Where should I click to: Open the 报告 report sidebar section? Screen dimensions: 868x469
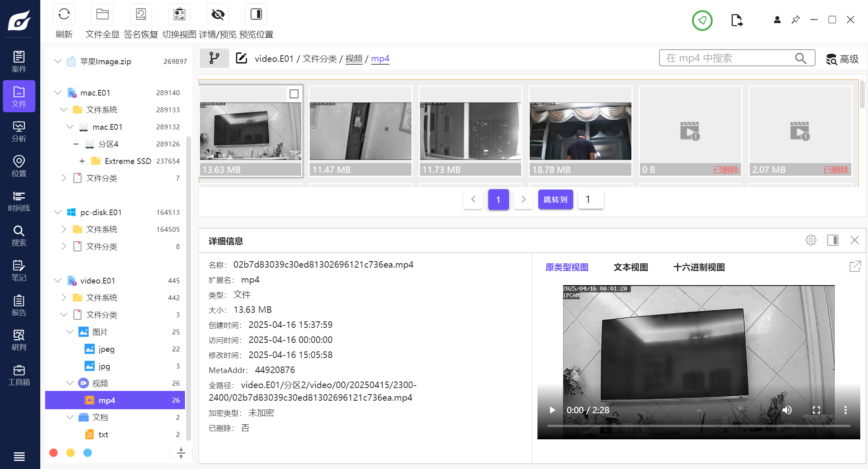coord(19,305)
